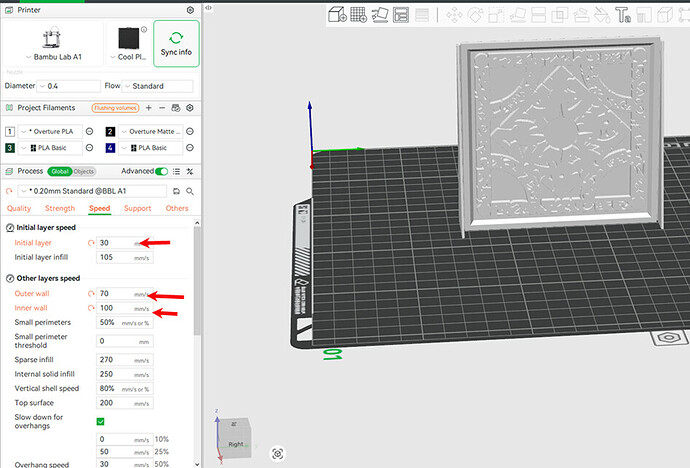This screenshot has height=468, width=690.
Task: Click the Arrange all objects icon
Action: pos(401,15)
